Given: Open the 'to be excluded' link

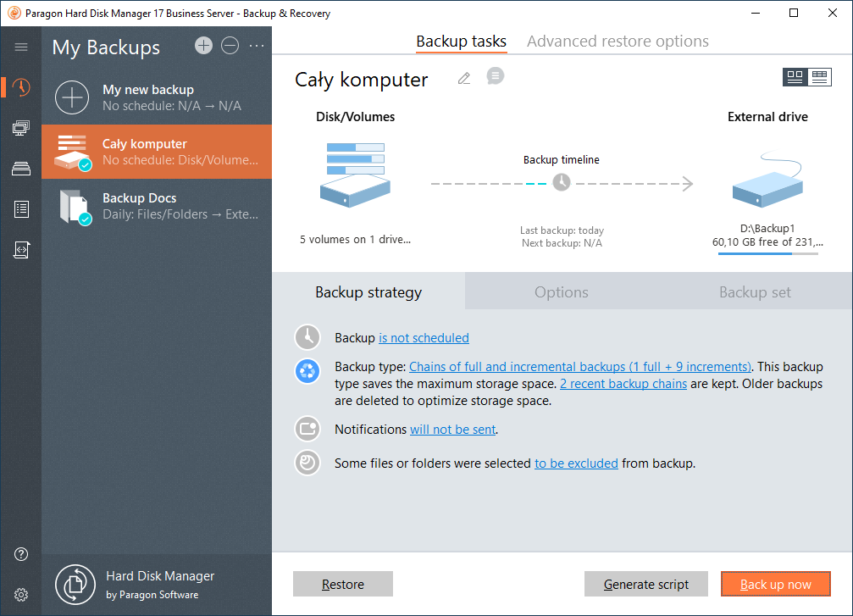Looking at the screenshot, I should (576, 463).
